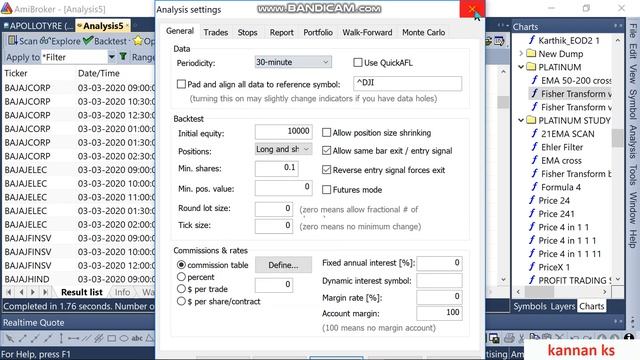Screen dimensions: 640x360
Task: Click the Explore binoculars icon
Action: 44,40
